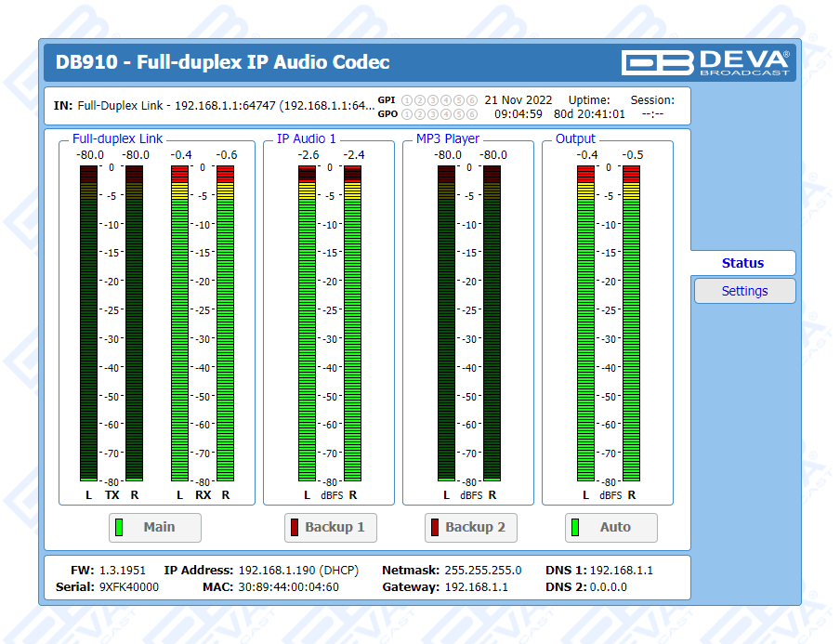Click the Full-duplex RX left level meter
The height and width of the screenshot is (644, 840).
180,323
